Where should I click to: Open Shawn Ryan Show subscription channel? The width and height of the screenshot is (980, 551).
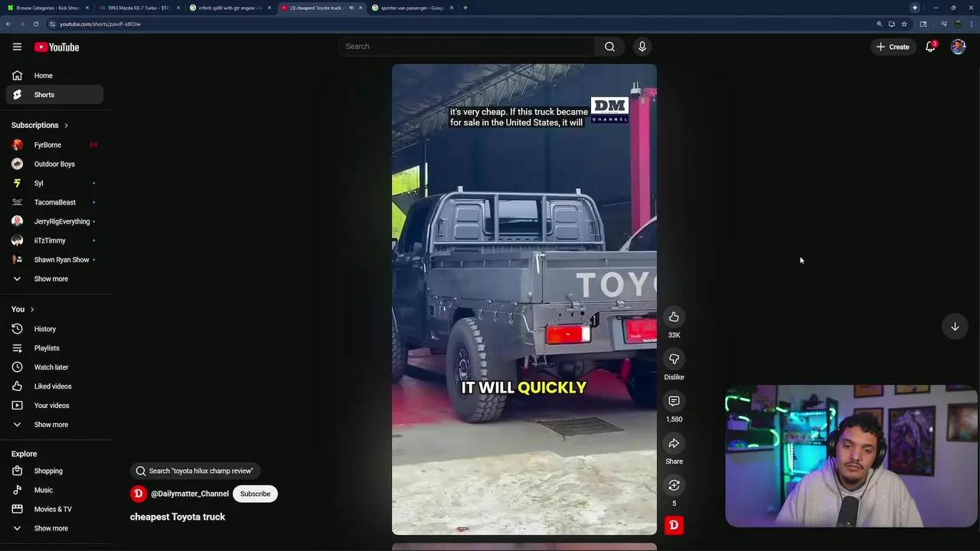click(54, 259)
